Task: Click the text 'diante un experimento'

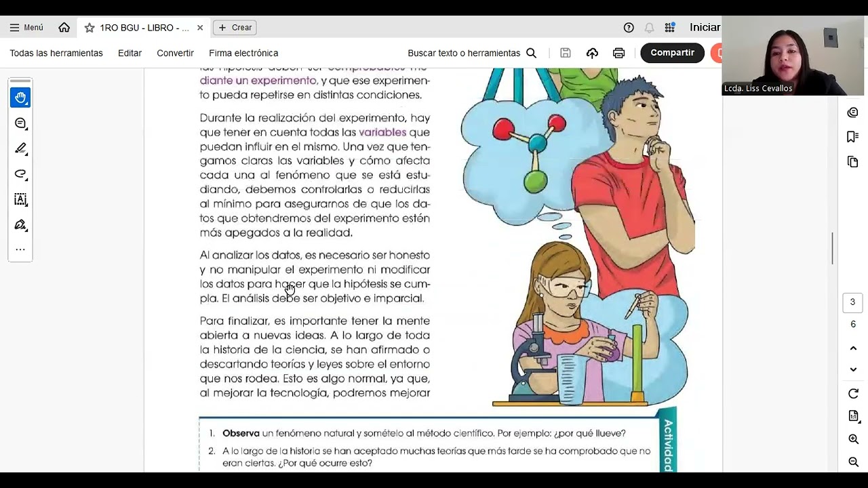Action: point(258,81)
